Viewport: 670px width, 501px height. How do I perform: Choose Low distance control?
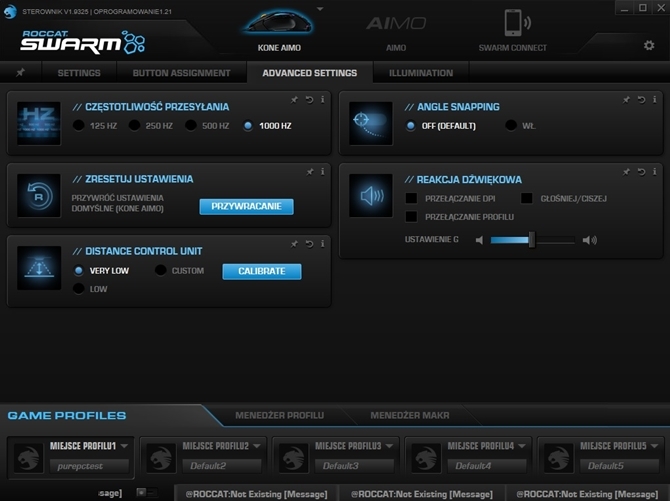(x=79, y=289)
